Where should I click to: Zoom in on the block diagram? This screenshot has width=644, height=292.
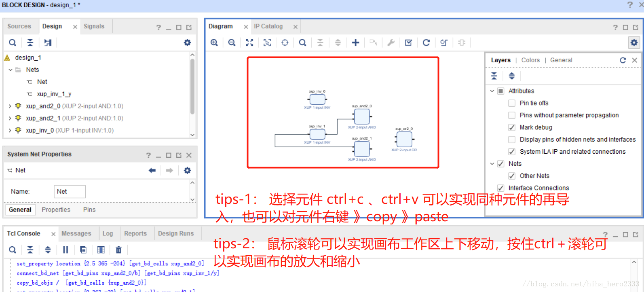coord(214,42)
